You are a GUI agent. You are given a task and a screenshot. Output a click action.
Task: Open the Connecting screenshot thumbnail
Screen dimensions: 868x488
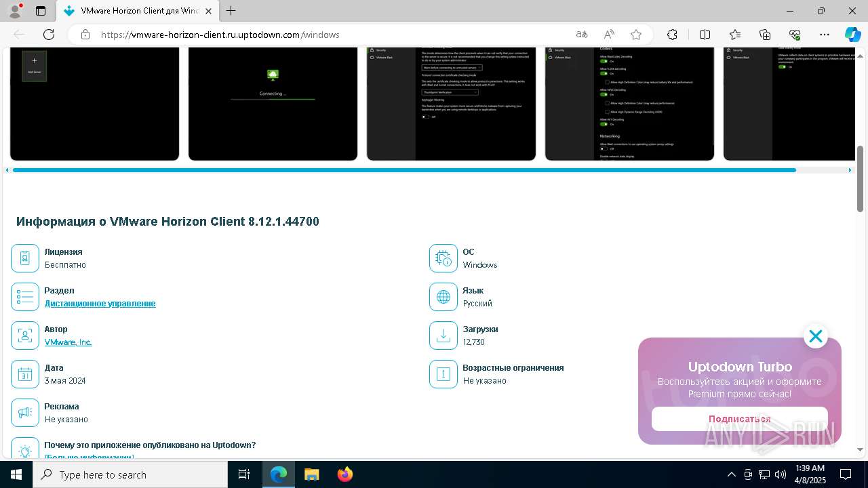point(273,104)
